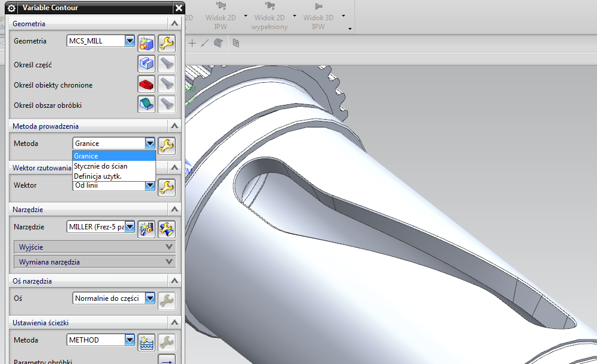Viewport: 597px width, 364px height.
Task: Open the METHOD dropdown in Ustawienia ścieżki
Action: point(130,340)
